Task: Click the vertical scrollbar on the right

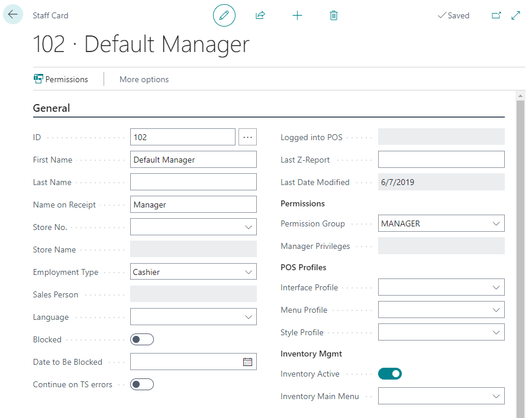Action: (x=520, y=236)
